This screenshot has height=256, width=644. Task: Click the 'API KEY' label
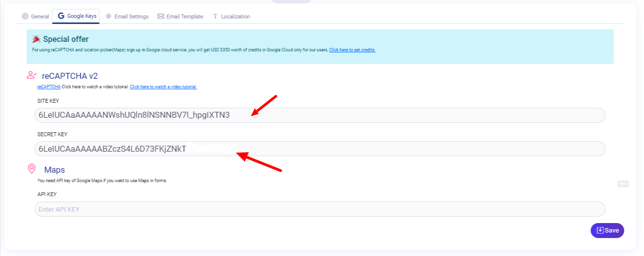47,194
